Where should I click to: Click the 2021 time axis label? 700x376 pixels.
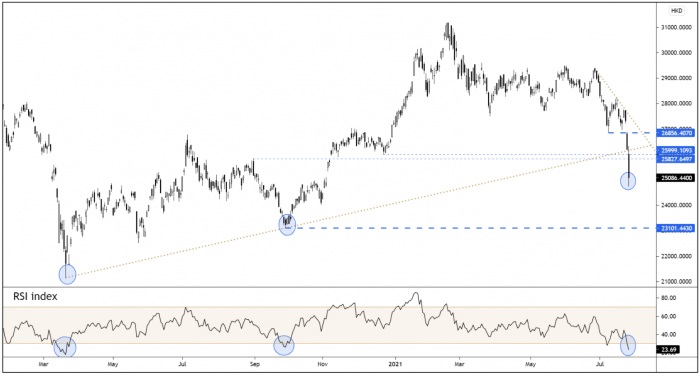(x=395, y=364)
